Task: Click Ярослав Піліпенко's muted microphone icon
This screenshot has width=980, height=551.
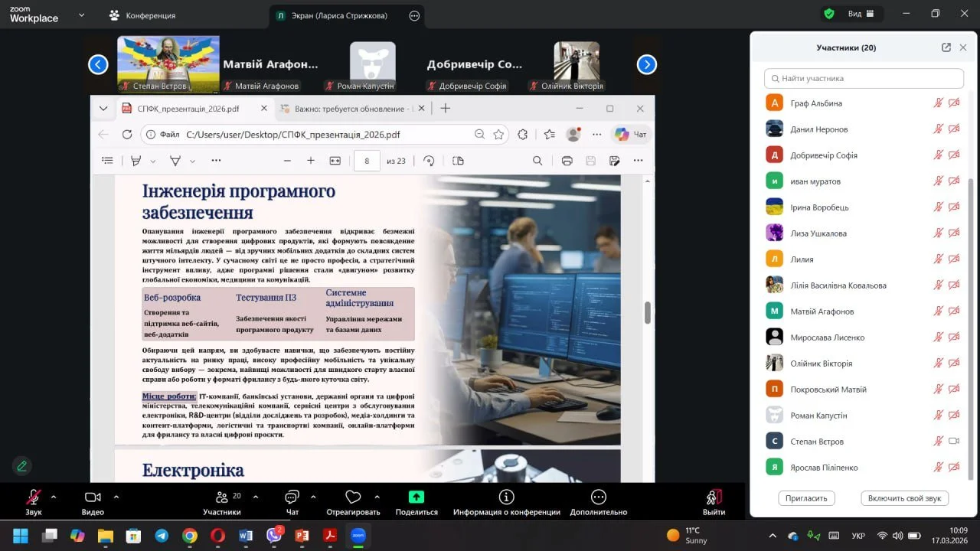Action: 938,468
